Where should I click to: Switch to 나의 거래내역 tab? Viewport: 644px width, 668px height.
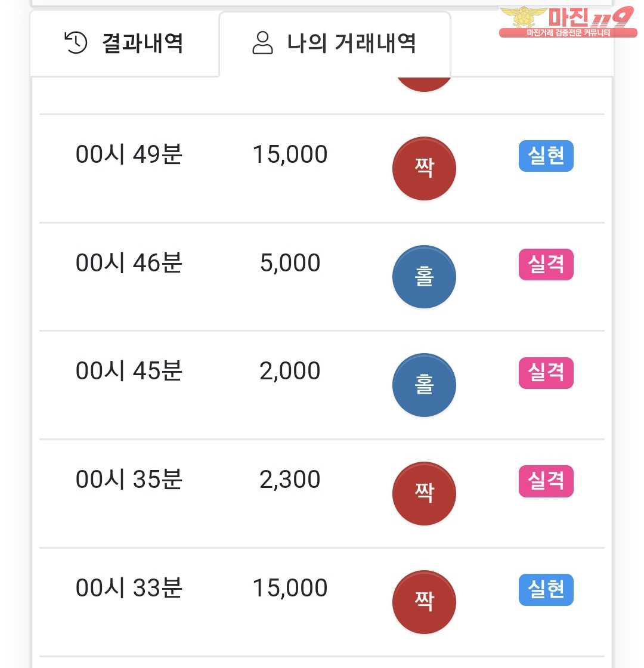coord(334,44)
